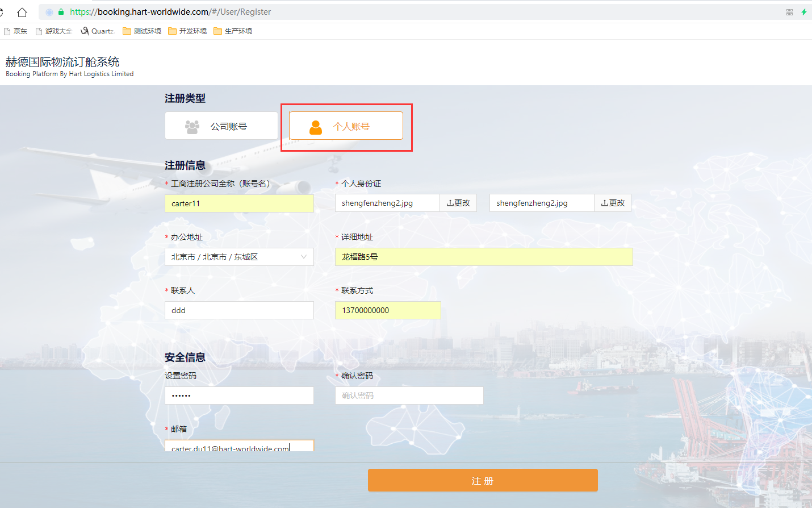Click the 联系方式 phone number field

(x=388, y=310)
